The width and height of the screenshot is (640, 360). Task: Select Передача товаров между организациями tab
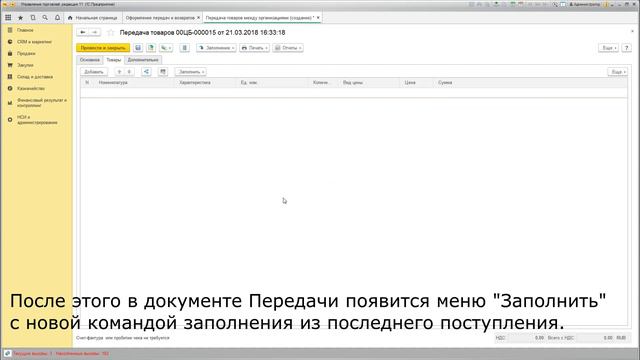260,18
